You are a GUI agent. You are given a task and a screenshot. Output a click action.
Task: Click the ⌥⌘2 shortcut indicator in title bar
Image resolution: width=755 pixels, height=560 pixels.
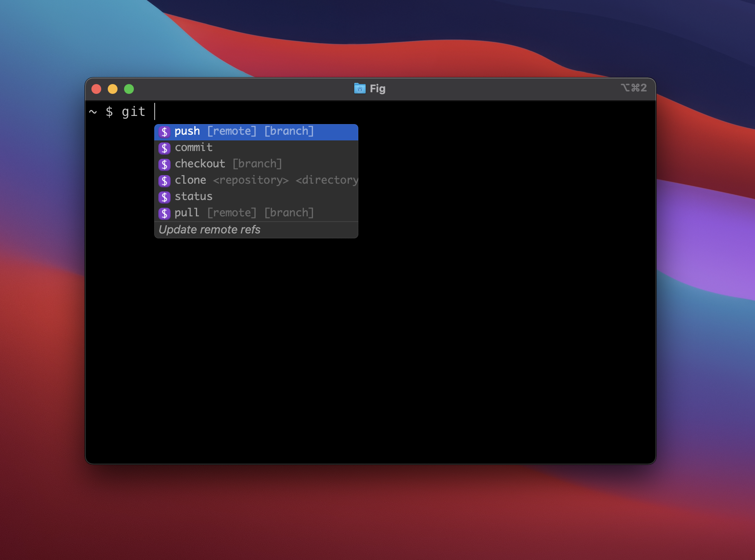(x=634, y=88)
